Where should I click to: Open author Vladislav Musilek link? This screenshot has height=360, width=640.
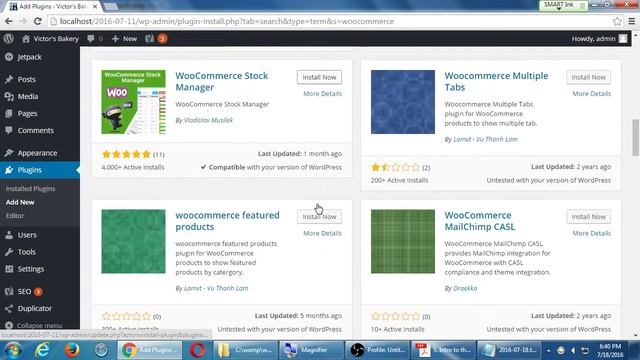(x=208, y=120)
